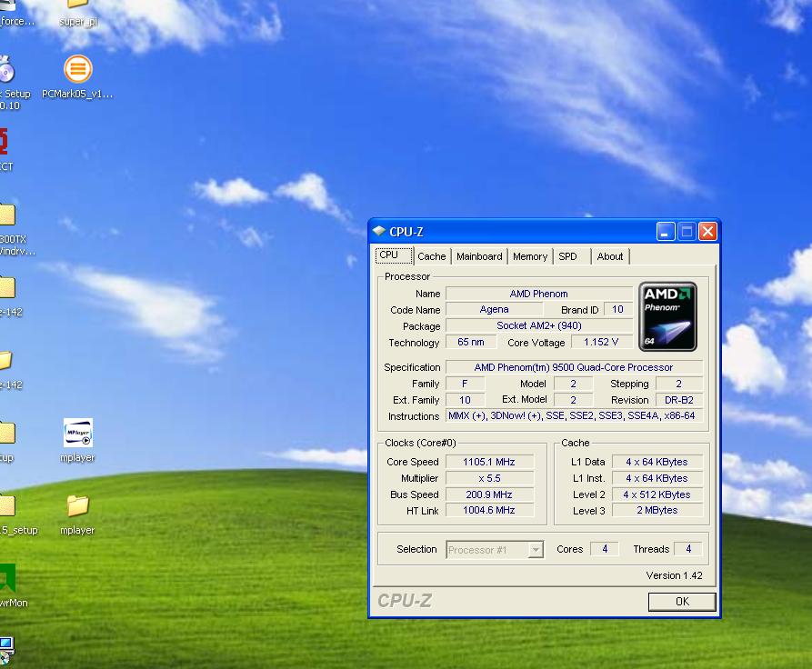Open the HWMon desktop icon
Image resolution: width=812 pixels, height=669 pixels.
7,578
